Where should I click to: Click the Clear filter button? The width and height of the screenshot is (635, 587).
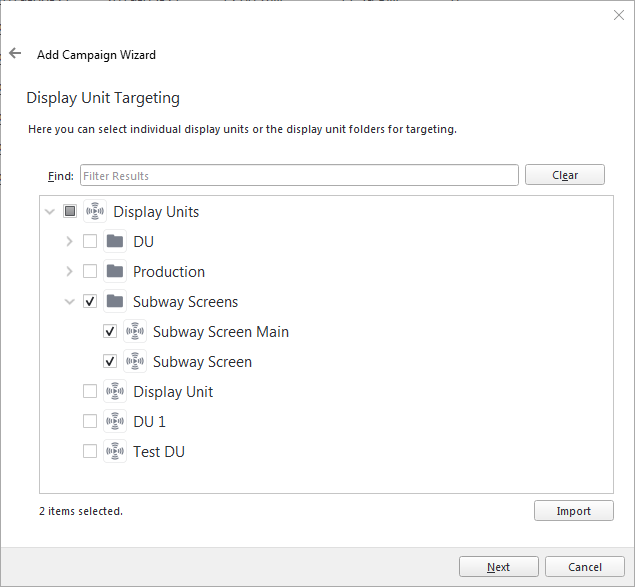pyautogui.click(x=565, y=175)
